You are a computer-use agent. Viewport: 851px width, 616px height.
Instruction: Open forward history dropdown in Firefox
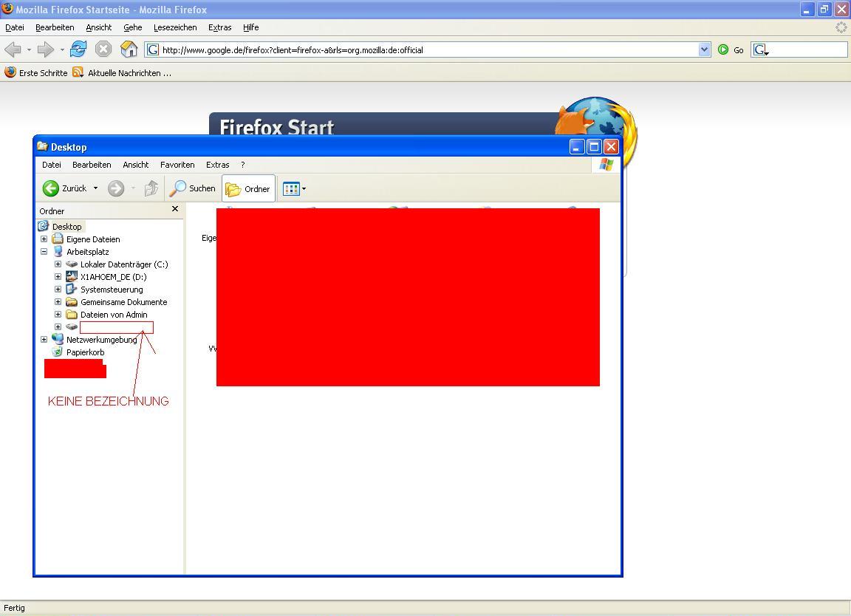[x=62, y=50]
